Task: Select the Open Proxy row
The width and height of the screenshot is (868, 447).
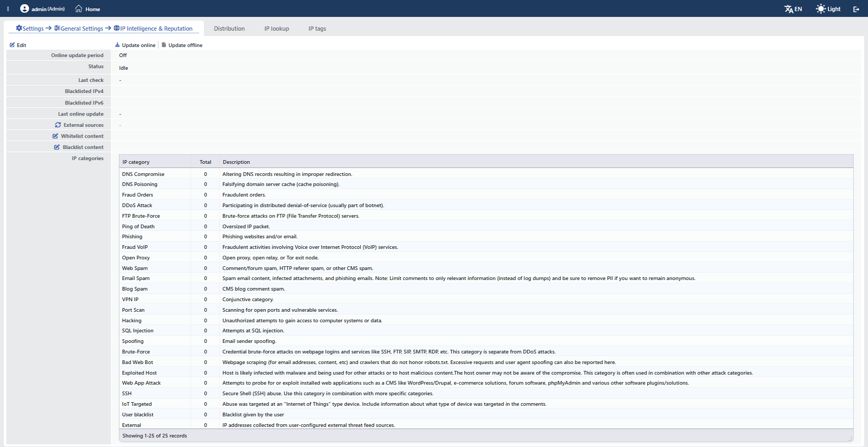Action: click(x=486, y=257)
